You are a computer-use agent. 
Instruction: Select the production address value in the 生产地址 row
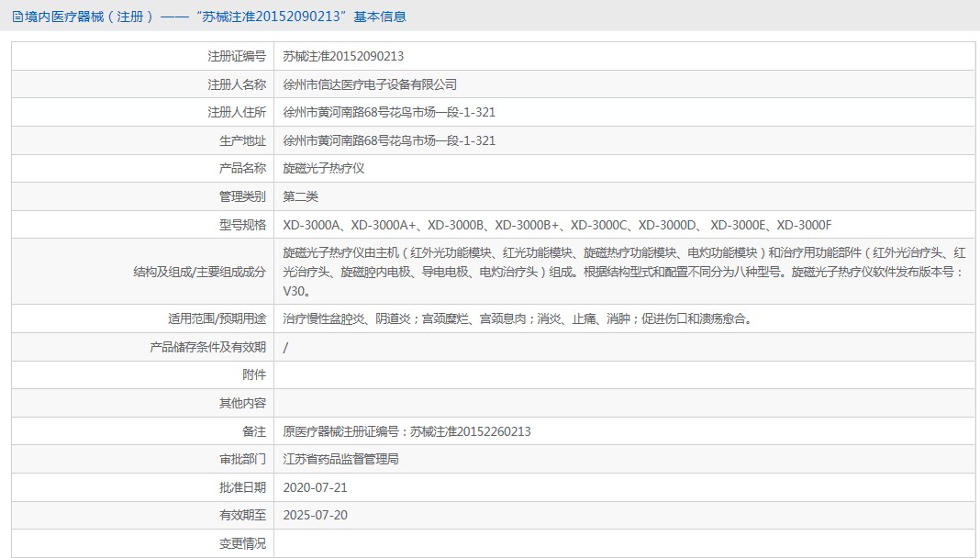click(389, 140)
